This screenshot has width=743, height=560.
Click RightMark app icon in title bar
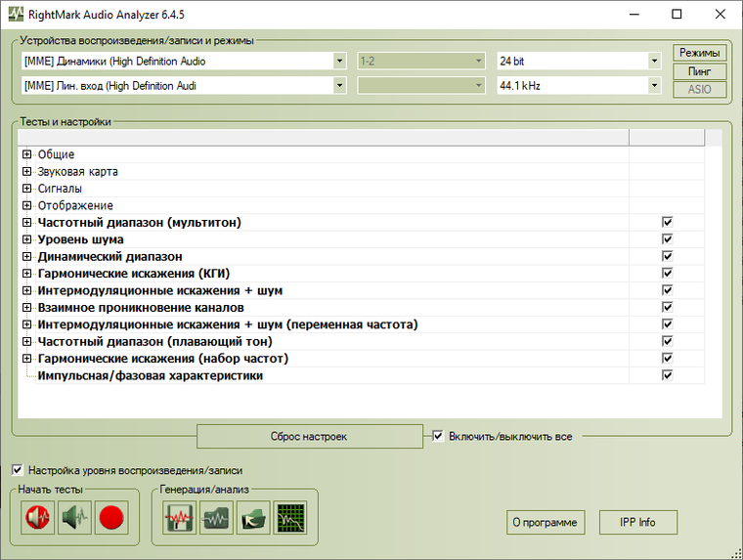(x=16, y=15)
